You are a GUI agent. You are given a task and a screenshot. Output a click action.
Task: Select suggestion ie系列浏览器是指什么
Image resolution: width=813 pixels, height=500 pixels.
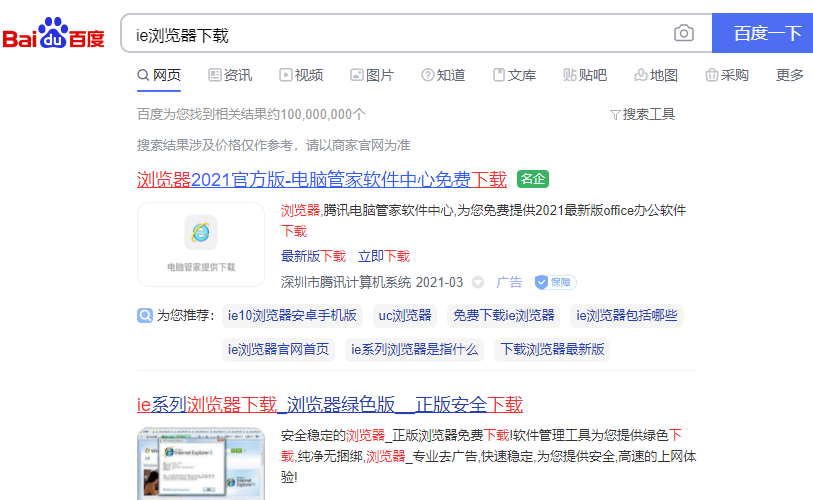tap(414, 350)
